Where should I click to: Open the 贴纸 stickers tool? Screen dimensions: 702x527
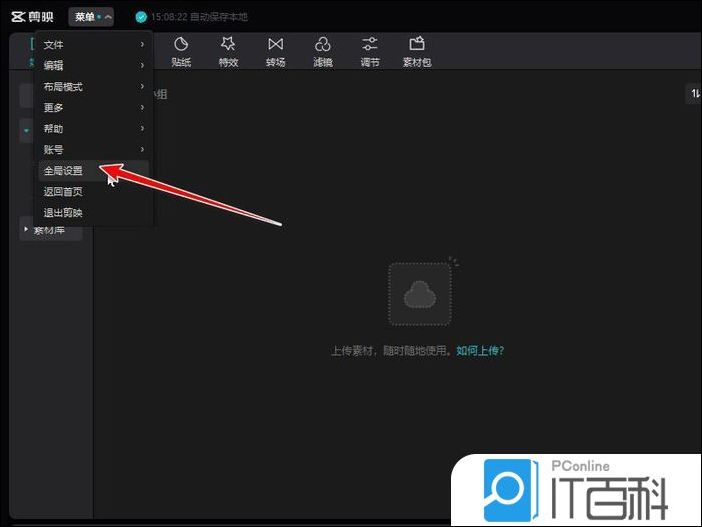point(181,52)
